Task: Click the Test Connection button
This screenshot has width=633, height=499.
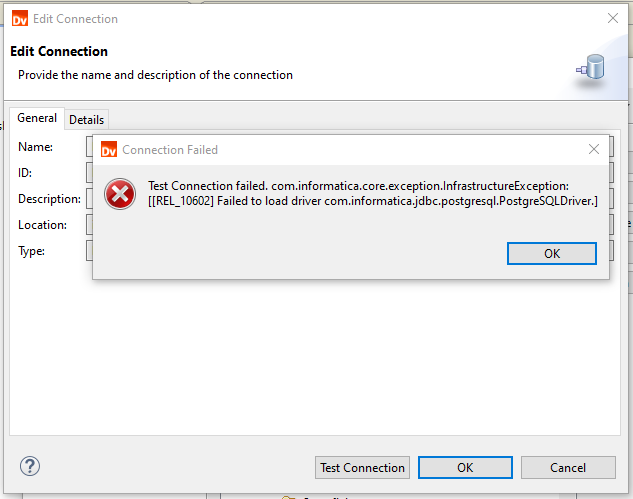Action: [x=362, y=468]
